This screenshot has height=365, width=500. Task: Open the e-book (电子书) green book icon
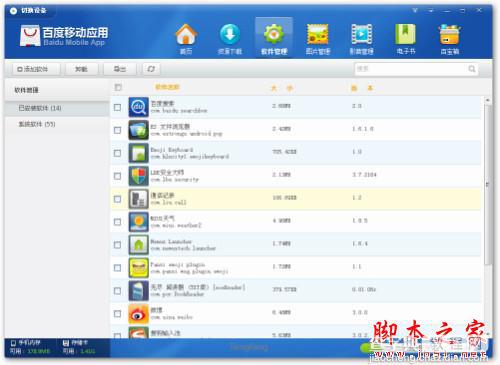click(x=405, y=34)
